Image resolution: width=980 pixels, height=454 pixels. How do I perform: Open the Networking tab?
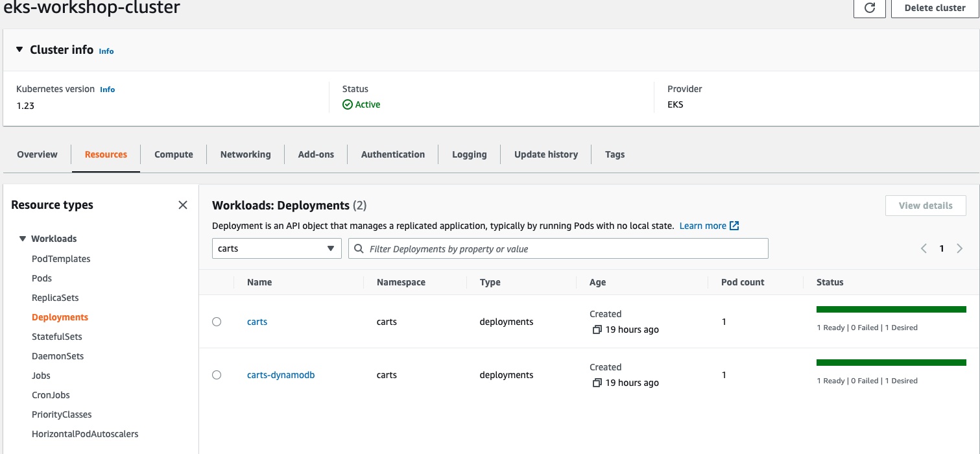245,154
